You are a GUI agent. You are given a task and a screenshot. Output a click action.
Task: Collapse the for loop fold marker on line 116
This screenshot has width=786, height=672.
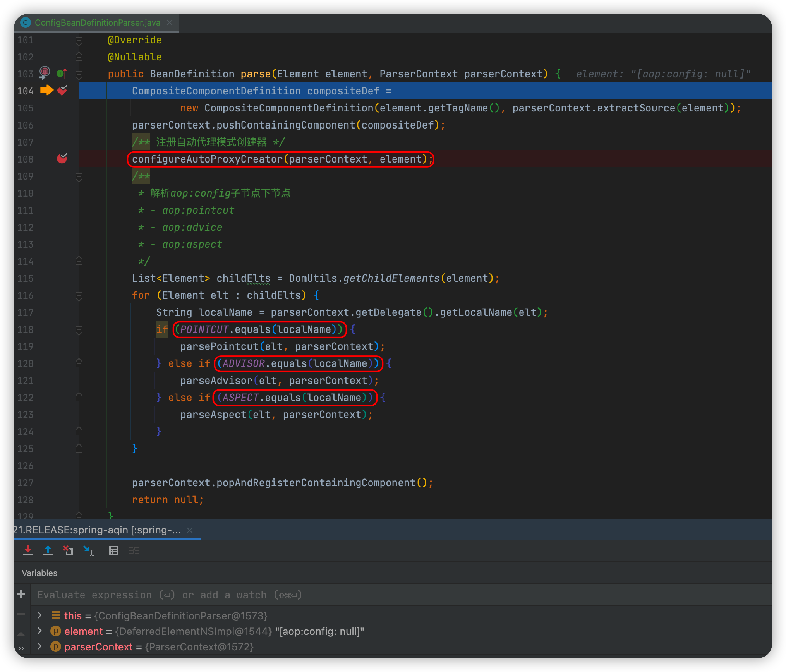[79, 296]
